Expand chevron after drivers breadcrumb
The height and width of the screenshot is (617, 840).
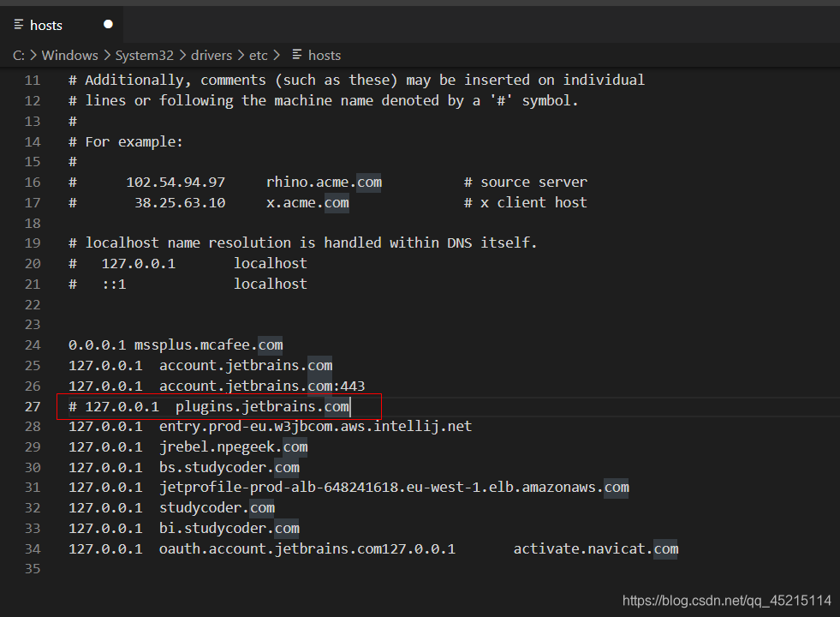tap(241, 55)
